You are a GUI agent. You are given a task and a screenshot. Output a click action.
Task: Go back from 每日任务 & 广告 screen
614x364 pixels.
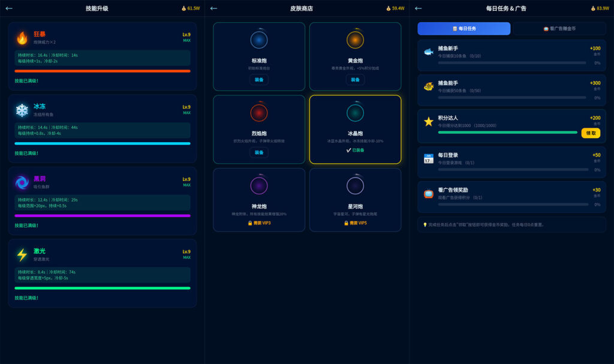click(418, 8)
